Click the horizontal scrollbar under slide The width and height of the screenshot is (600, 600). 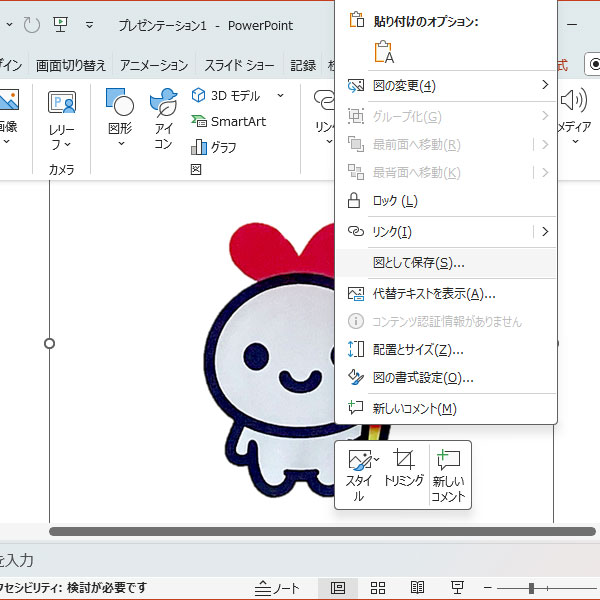pos(322,531)
